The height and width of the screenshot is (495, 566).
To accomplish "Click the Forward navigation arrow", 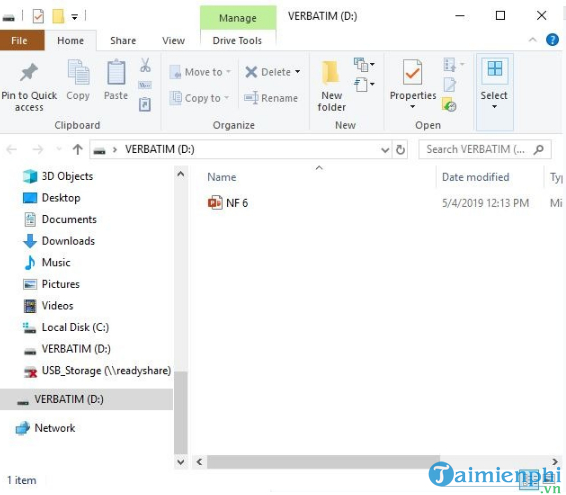I will click(38, 149).
